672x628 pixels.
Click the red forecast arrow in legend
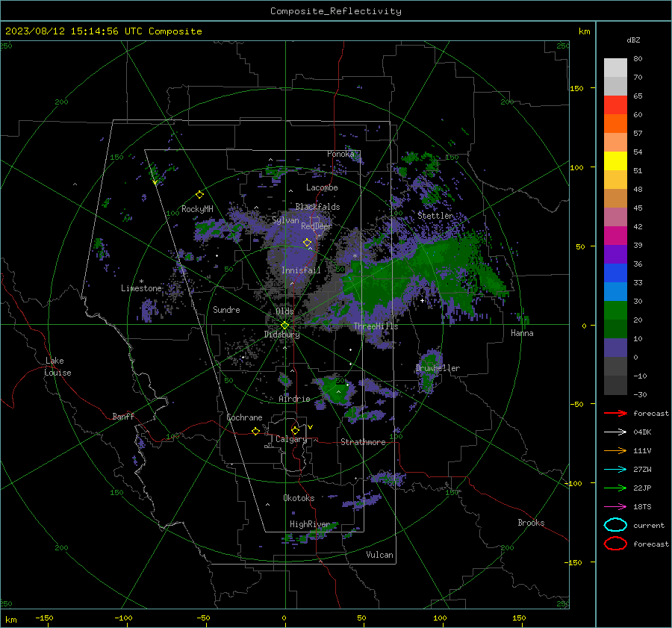coord(615,413)
